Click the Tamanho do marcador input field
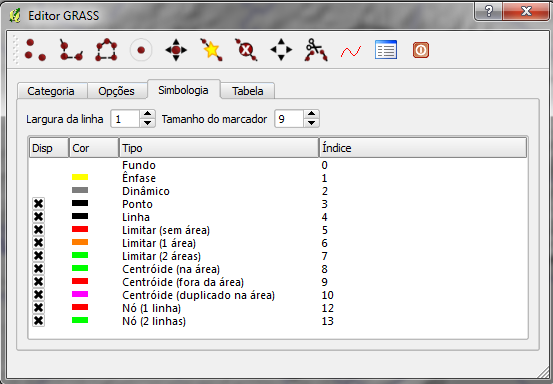 289,119
